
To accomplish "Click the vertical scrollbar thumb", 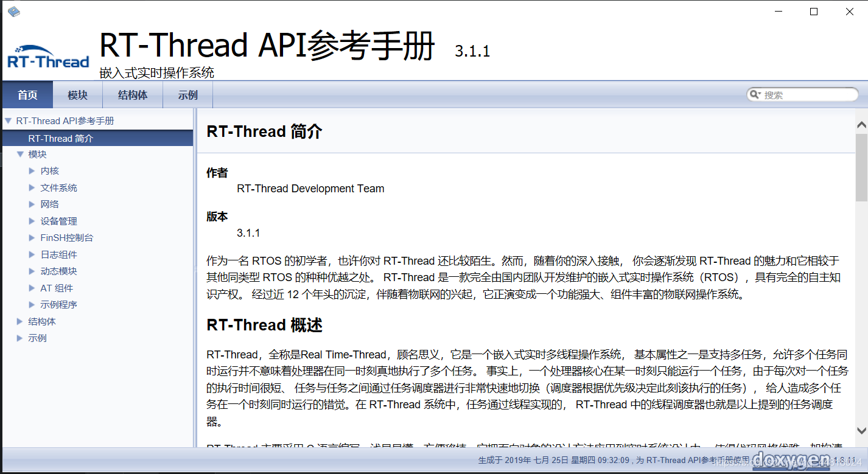I will point(861,167).
